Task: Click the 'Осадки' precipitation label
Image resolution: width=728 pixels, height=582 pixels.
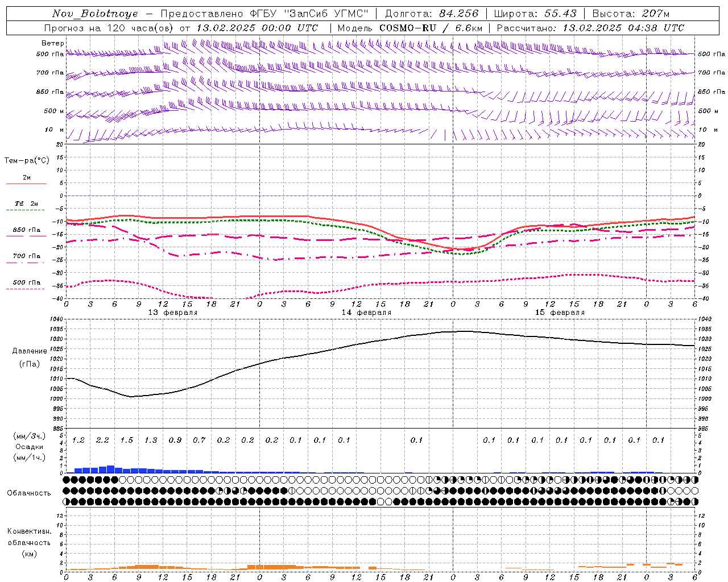Action: [30, 447]
